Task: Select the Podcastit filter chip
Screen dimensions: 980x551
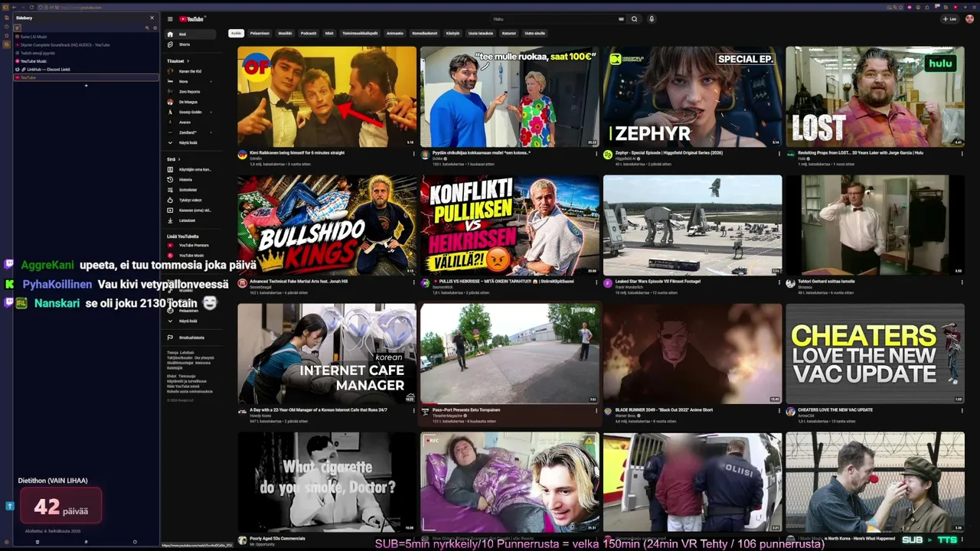Action: (x=309, y=34)
